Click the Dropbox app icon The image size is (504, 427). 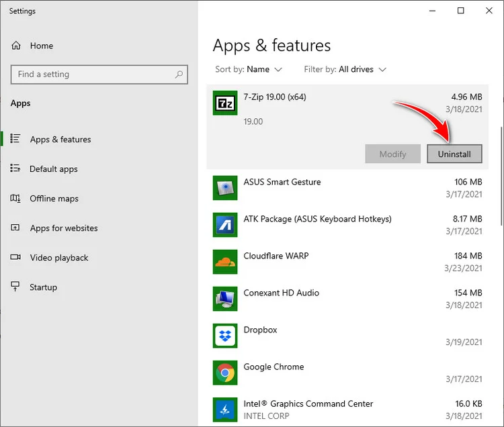225,336
